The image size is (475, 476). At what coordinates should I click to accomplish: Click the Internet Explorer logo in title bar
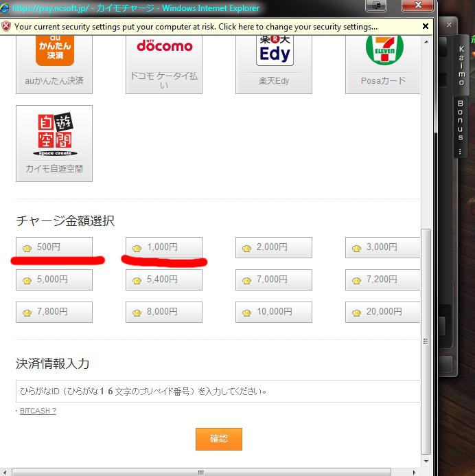tap(5, 8)
